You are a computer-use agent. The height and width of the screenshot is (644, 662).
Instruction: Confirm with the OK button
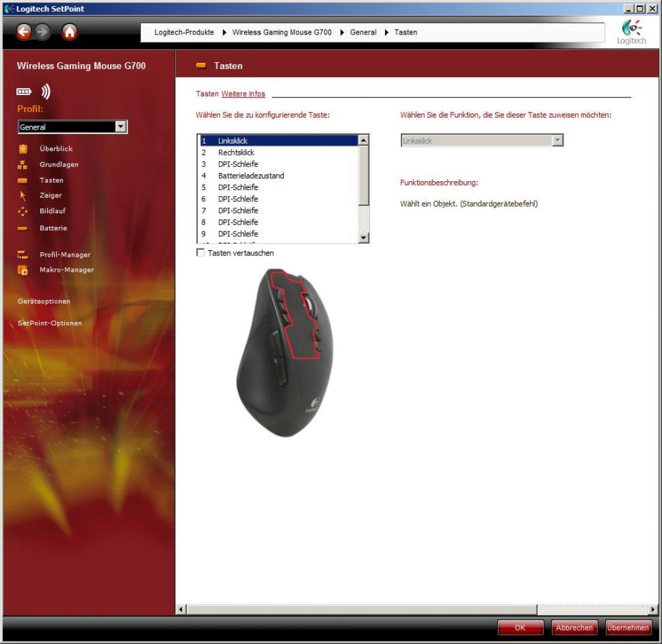click(520, 628)
